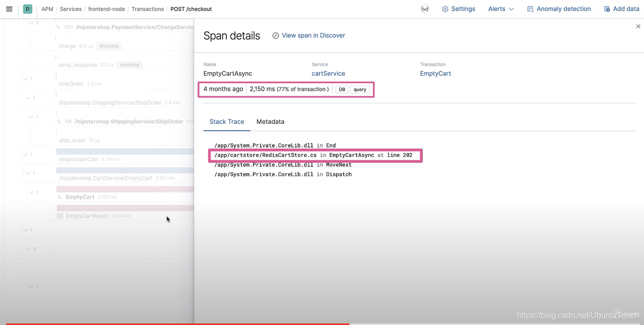Click the EmptyCartAsync name value in details
Viewport: 644px width, 325px height.
tap(228, 74)
